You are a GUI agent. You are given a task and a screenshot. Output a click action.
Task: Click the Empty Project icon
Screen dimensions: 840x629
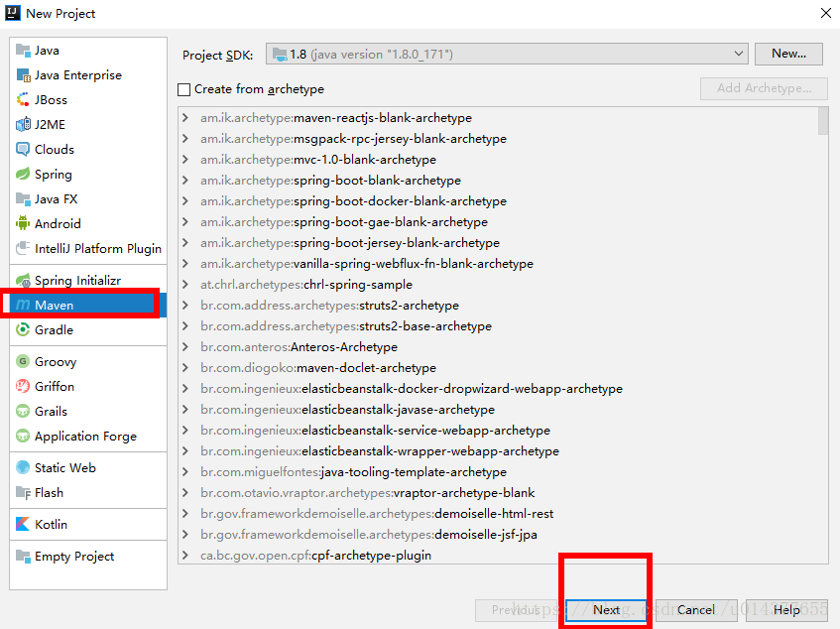pos(23,557)
